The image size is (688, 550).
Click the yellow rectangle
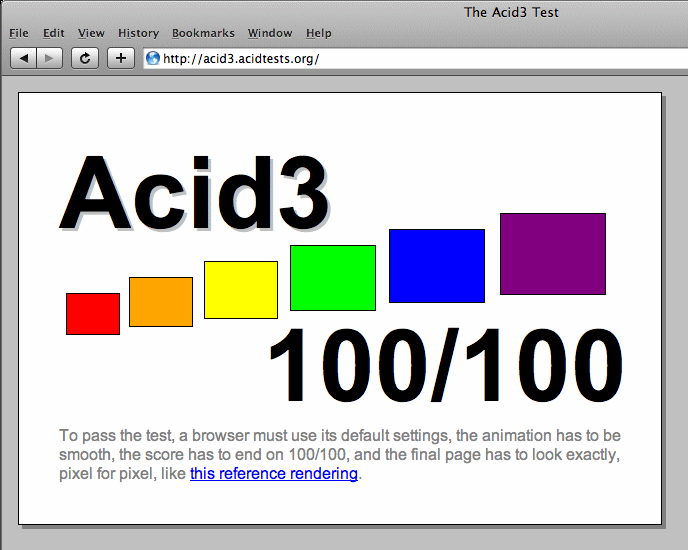[x=241, y=290]
